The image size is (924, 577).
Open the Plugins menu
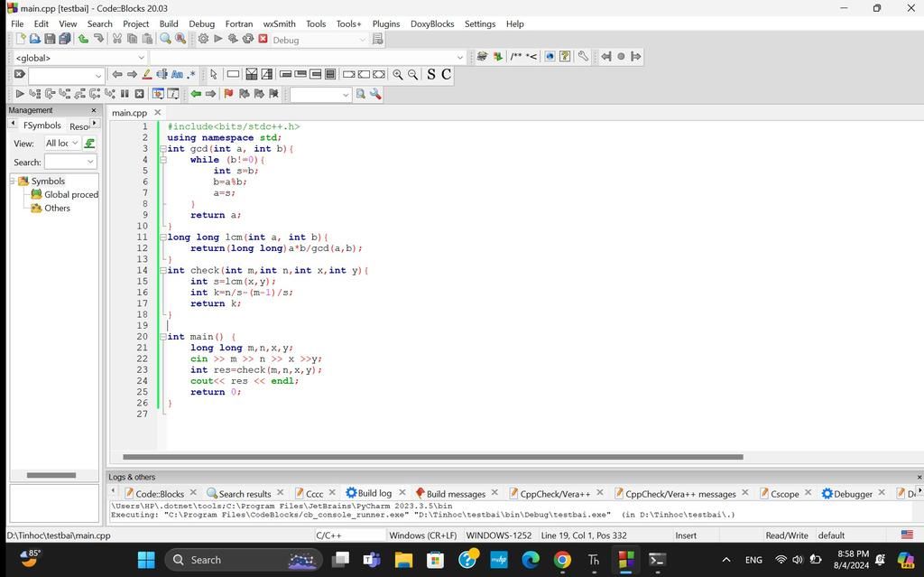pyautogui.click(x=386, y=23)
